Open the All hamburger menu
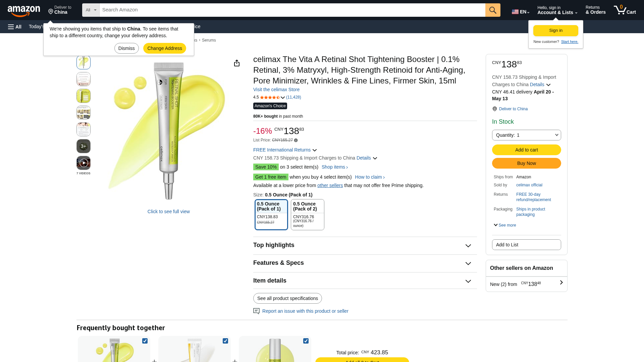This screenshot has width=644, height=362. (14, 26)
